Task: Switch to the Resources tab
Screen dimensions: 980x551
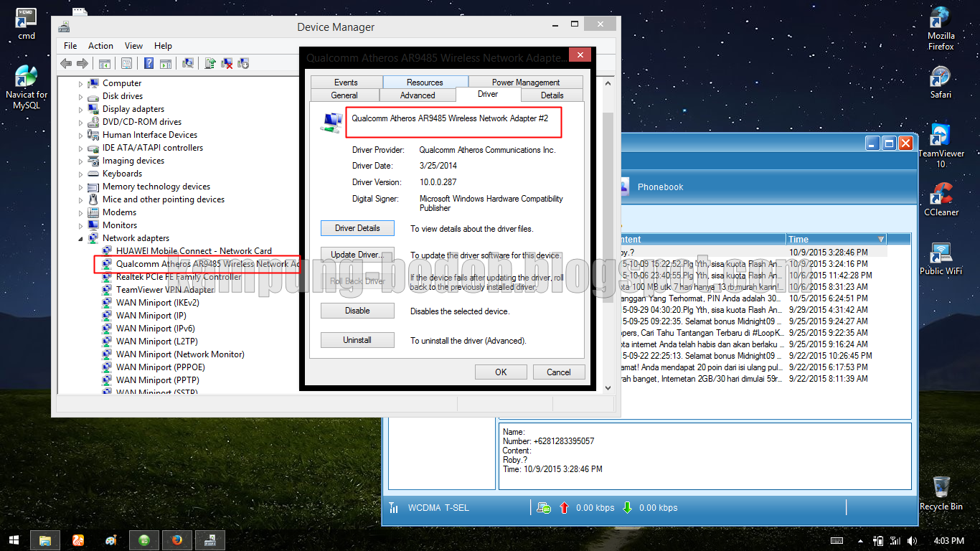Action: click(x=425, y=82)
